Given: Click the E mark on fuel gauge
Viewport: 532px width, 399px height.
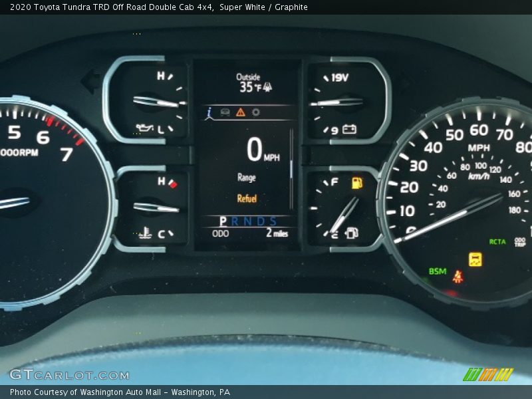Looking at the screenshot, I should (334, 235).
